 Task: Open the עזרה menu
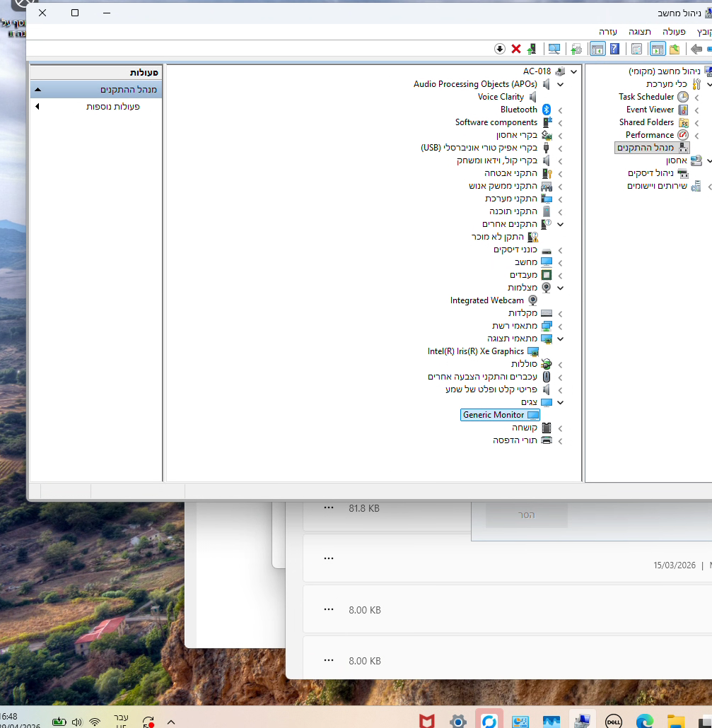click(x=608, y=32)
